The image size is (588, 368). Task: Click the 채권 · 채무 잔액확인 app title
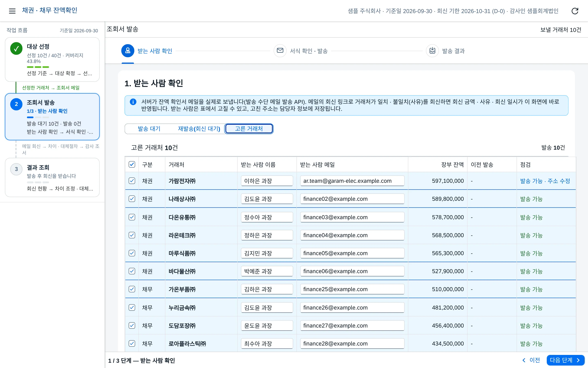(x=50, y=10)
